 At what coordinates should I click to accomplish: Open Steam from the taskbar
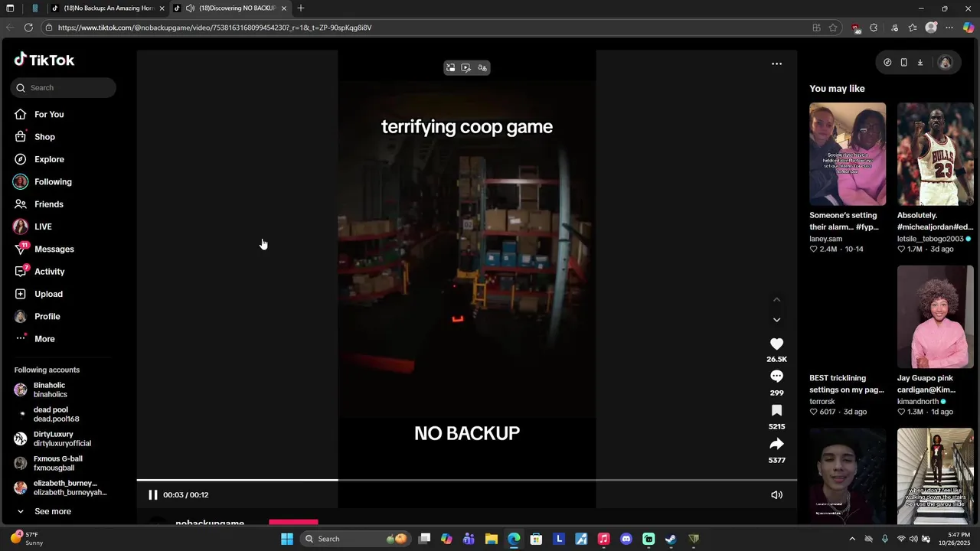(671, 539)
